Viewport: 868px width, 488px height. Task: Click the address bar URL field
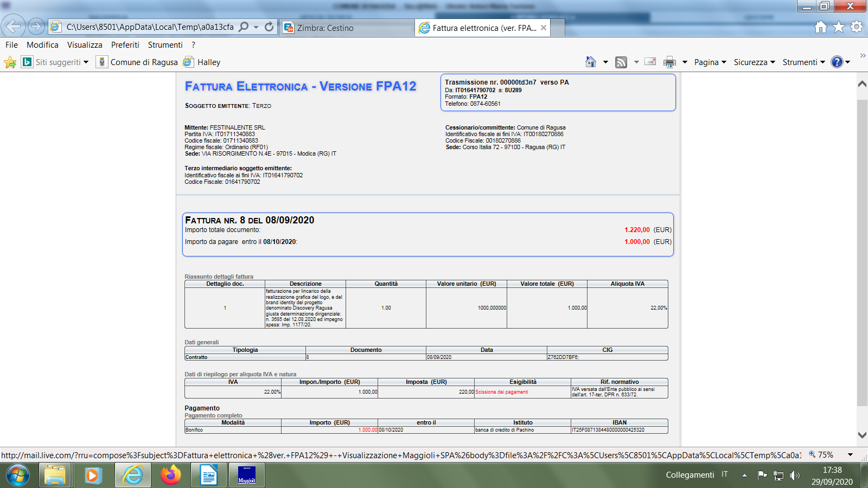[x=150, y=27]
